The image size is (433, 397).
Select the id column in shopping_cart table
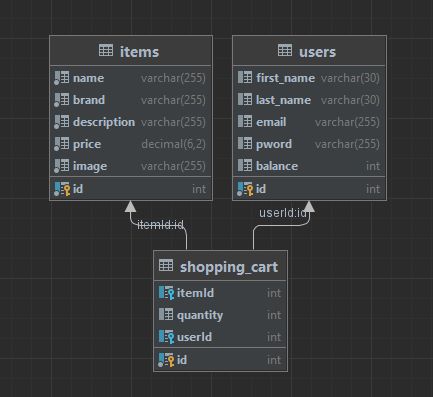[182, 360]
